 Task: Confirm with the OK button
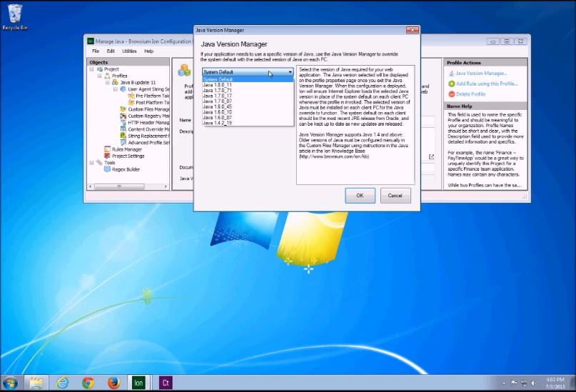click(360, 196)
